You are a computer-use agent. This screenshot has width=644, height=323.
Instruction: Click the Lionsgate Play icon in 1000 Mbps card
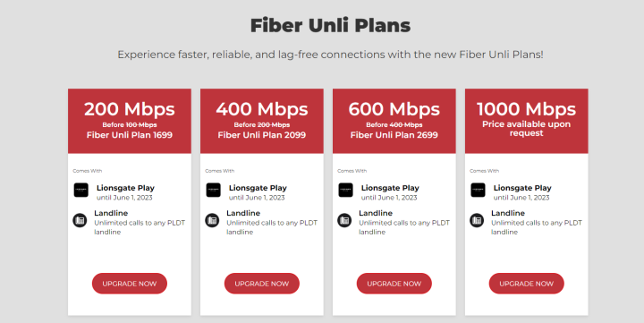pos(478,191)
